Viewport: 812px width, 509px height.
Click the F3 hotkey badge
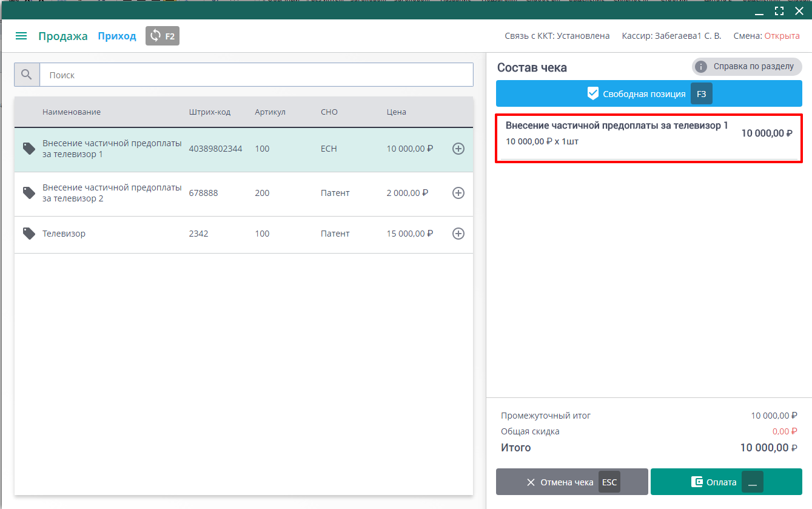(x=701, y=94)
